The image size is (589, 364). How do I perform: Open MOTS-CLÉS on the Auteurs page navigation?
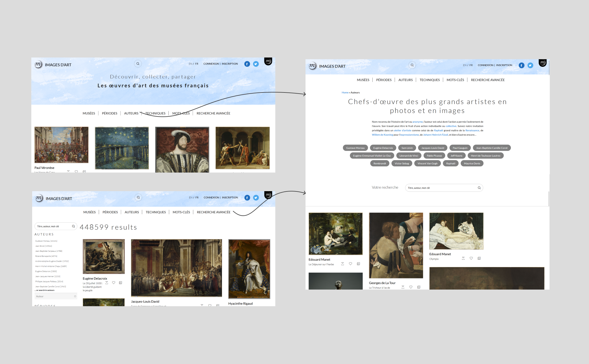pos(455,80)
